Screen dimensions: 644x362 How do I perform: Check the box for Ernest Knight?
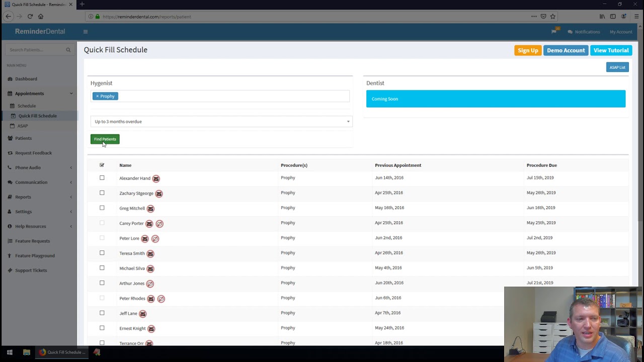[x=102, y=328]
